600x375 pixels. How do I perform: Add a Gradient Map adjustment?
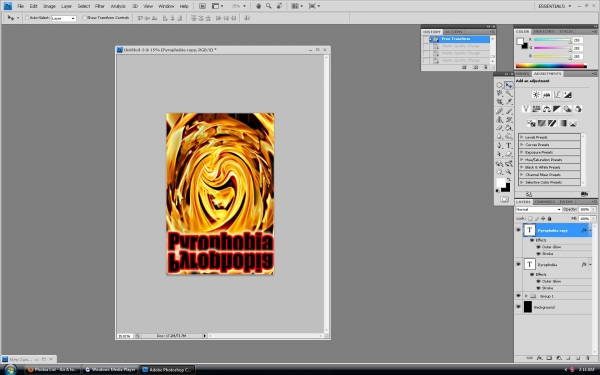[x=562, y=123]
